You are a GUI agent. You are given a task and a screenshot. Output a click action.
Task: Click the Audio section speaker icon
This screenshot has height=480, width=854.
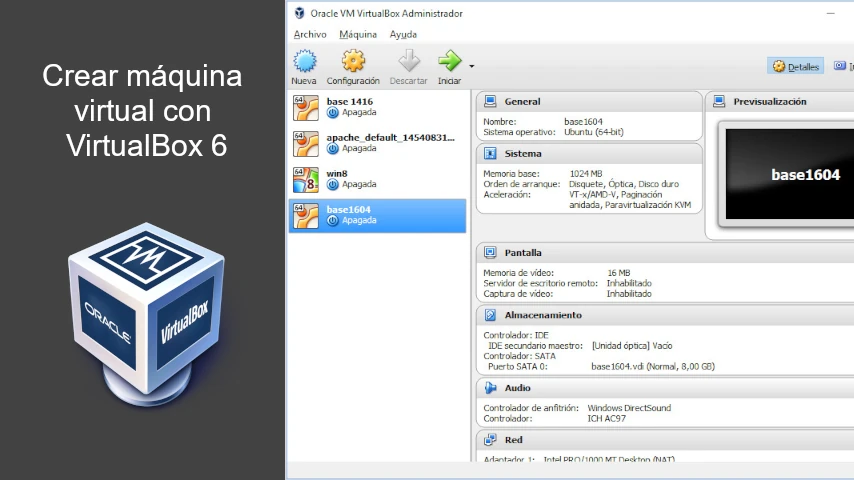(x=490, y=388)
